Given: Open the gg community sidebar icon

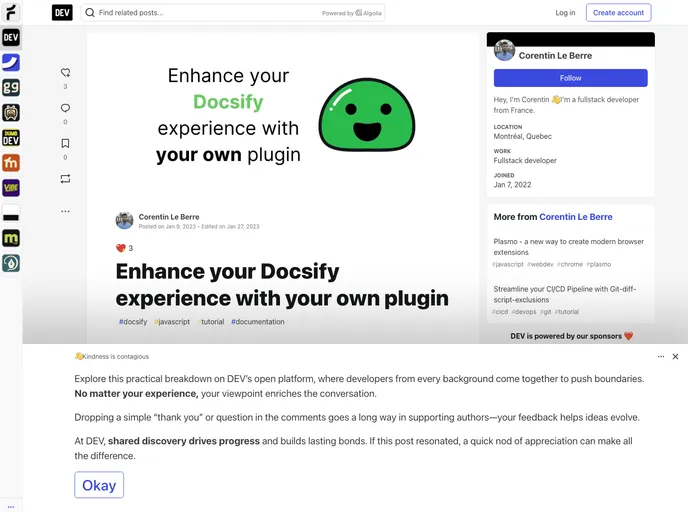Looking at the screenshot, I should pos(11,88).
